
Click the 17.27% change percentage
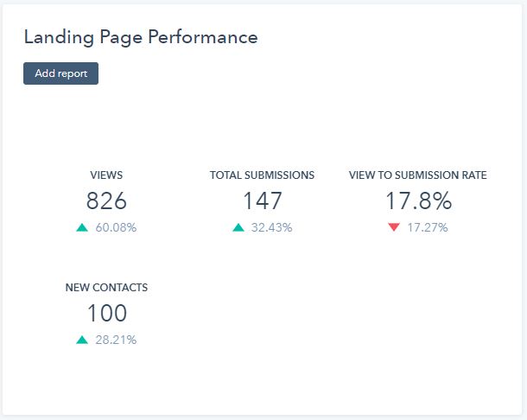(427, 228)
